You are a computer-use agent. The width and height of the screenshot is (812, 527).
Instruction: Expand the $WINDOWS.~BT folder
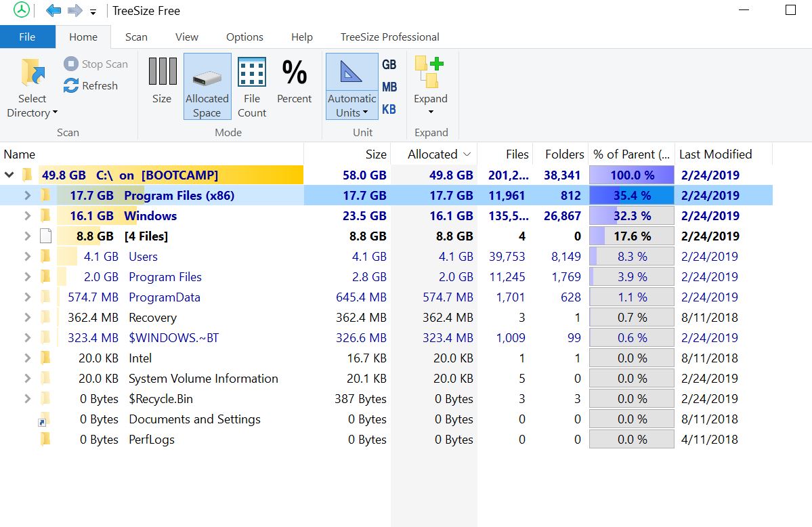coord(28,337)
